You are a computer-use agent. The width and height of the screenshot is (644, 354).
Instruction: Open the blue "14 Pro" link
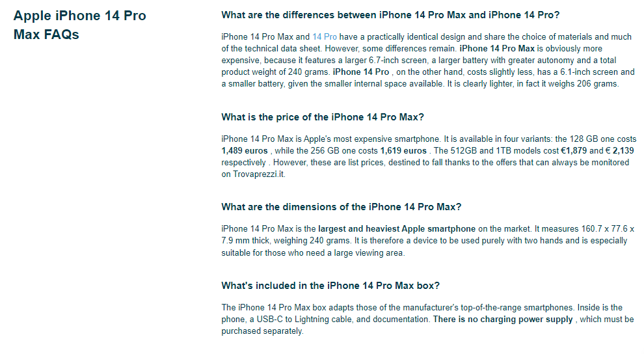[x=325, y=37]
